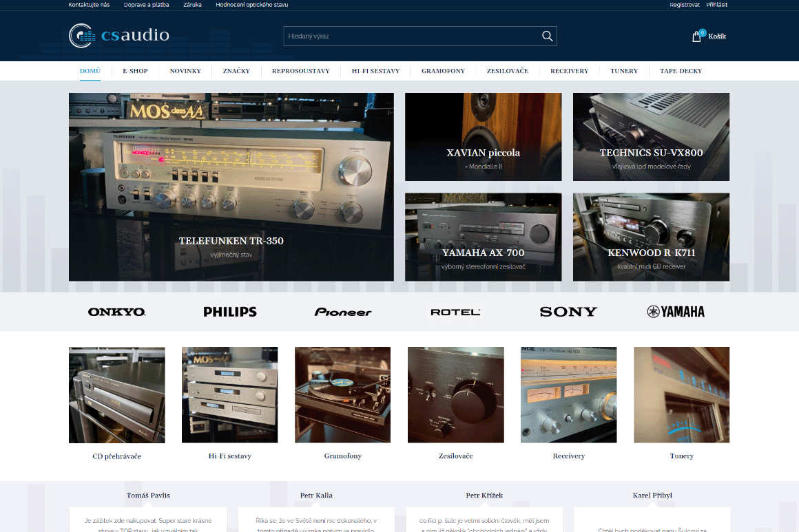This screenshot has width=799, height=532.
Task: Open the Hi-Fi sestavy menu item
Action: 375,71
